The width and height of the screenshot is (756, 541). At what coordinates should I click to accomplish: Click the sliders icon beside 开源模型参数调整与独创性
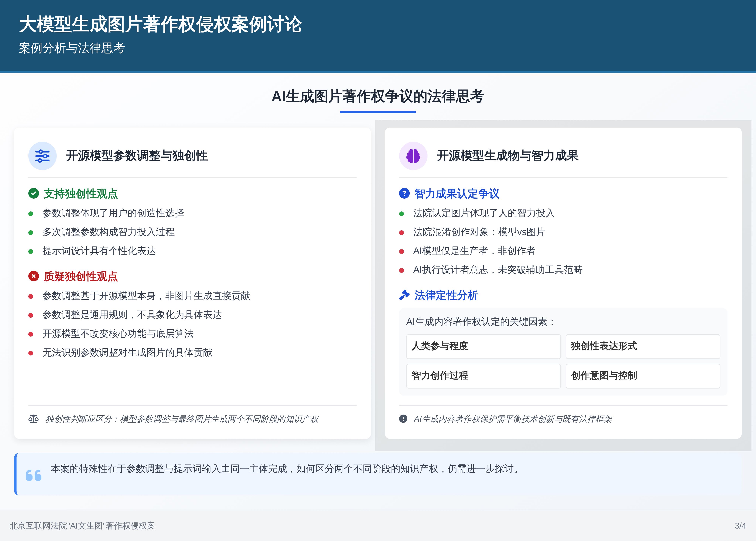coord(42,156)
